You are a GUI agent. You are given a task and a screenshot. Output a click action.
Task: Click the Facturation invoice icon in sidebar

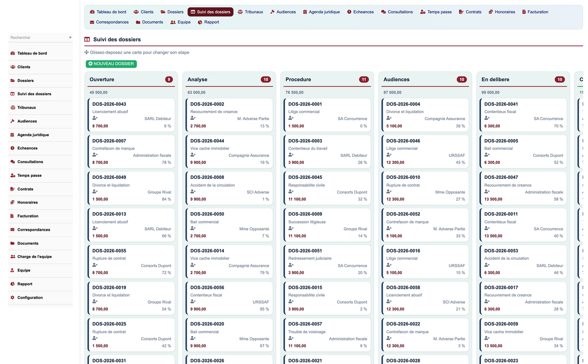click(x=13, y=216)
